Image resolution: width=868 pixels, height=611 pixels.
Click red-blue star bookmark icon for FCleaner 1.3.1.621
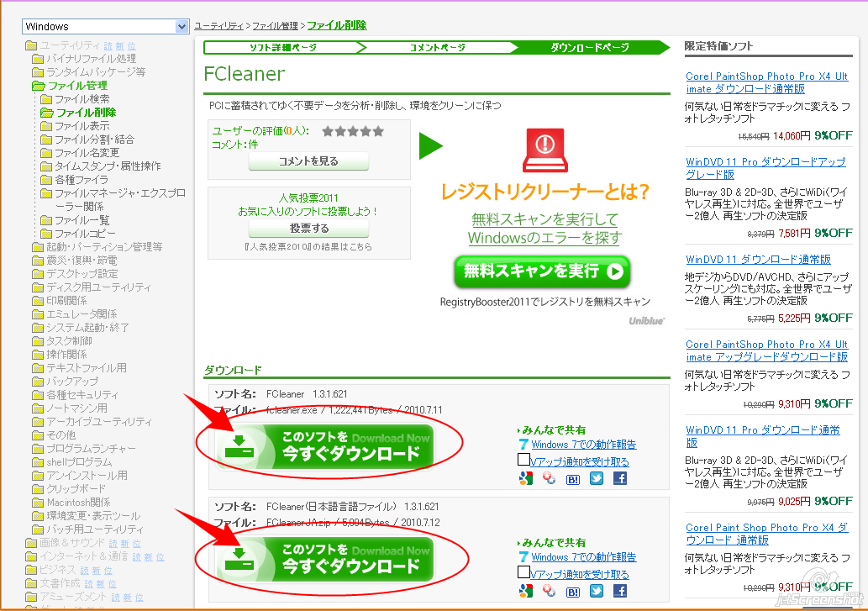(550, 478)
